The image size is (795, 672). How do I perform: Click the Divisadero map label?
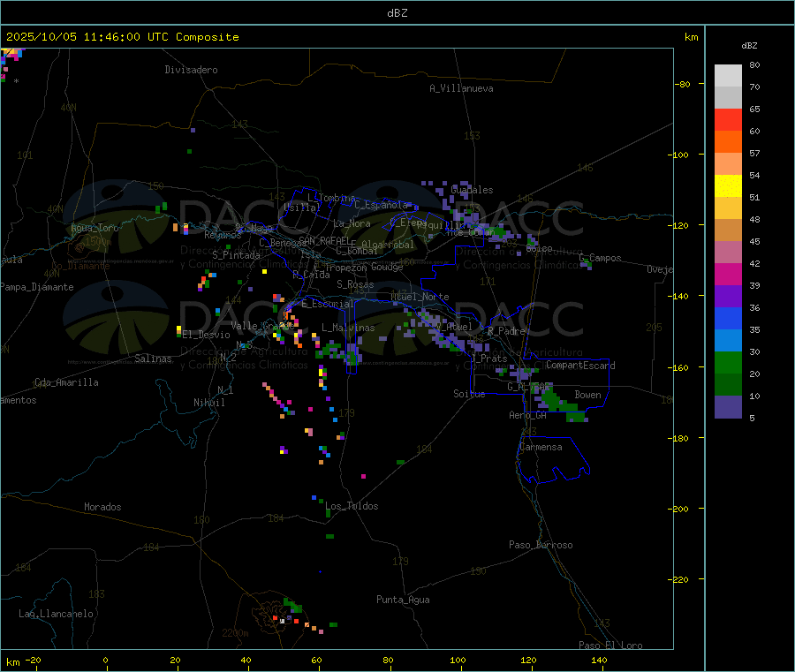[191, 70]
